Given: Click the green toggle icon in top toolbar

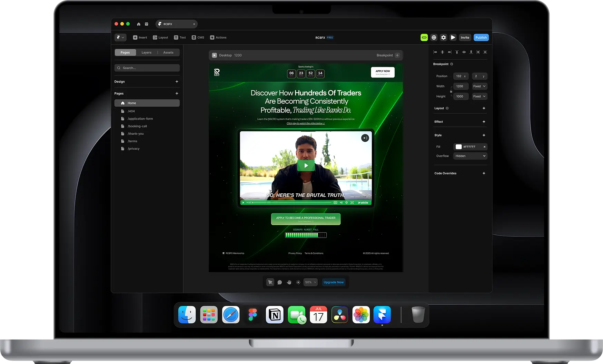Looking at the screenshot, I should tap(424, 38).
